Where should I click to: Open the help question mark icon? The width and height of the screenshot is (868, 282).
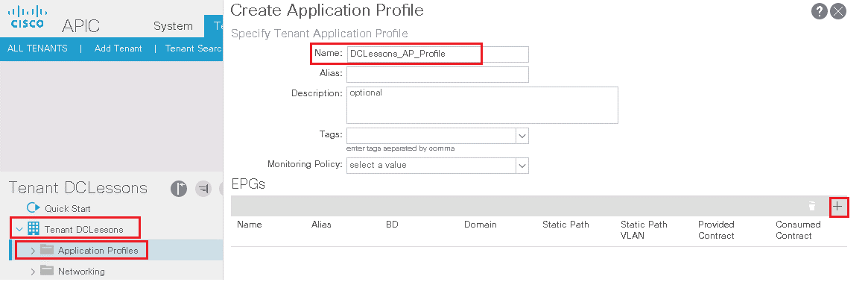(820, 11)
